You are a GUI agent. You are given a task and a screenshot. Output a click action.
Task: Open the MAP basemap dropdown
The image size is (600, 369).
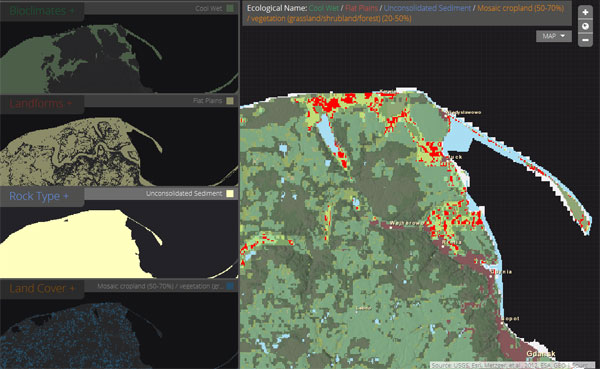point(554,36)
